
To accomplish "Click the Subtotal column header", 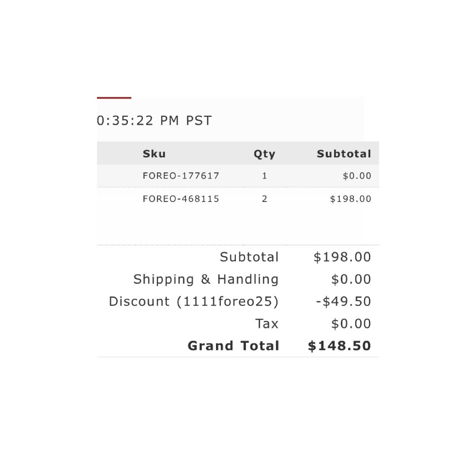I will pos(344,154).
